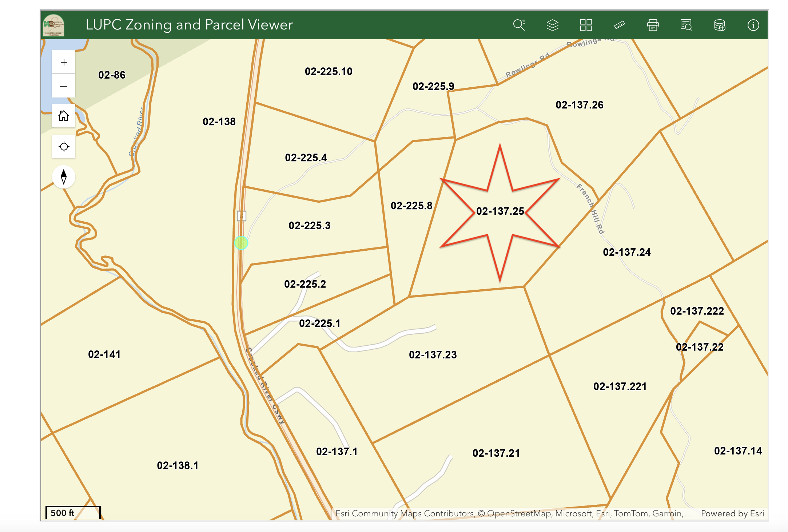Find my location on the map
The image size is (788, 532).
[64, 147]
